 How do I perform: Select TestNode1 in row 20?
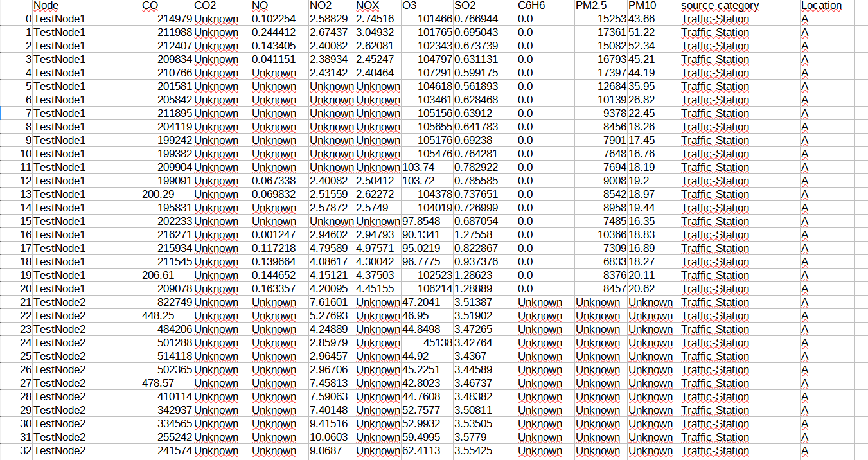coord(86,289)
